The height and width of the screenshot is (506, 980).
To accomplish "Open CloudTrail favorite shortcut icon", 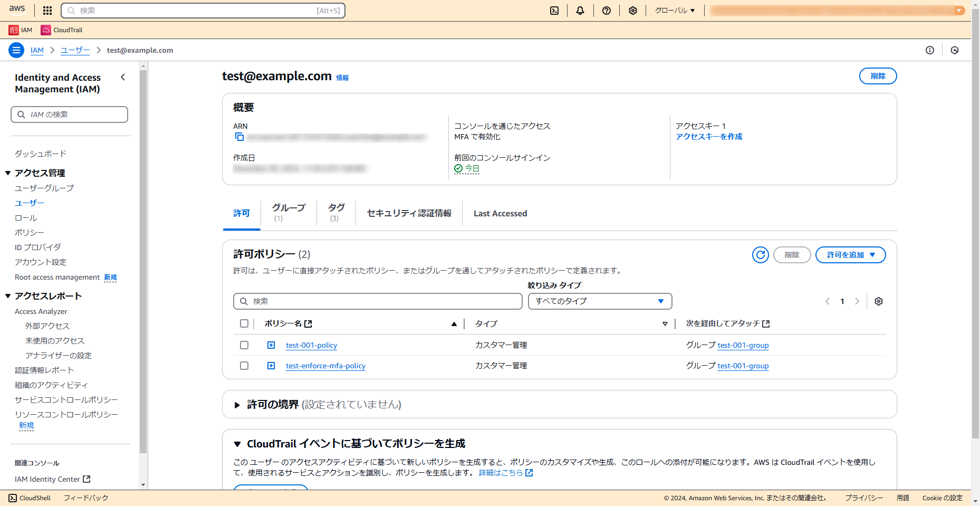I will (x=46, y=30).
